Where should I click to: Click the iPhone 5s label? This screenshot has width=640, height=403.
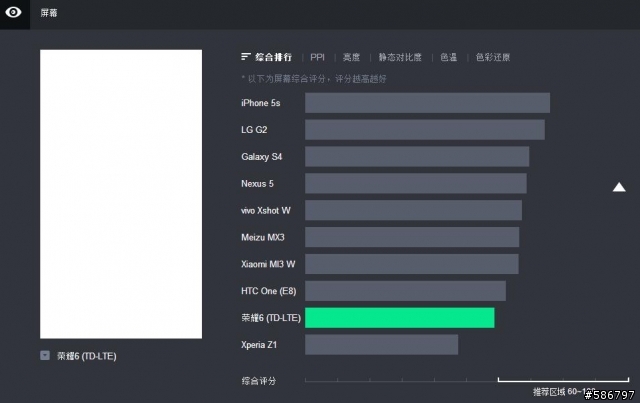click(x=260, y=103)
